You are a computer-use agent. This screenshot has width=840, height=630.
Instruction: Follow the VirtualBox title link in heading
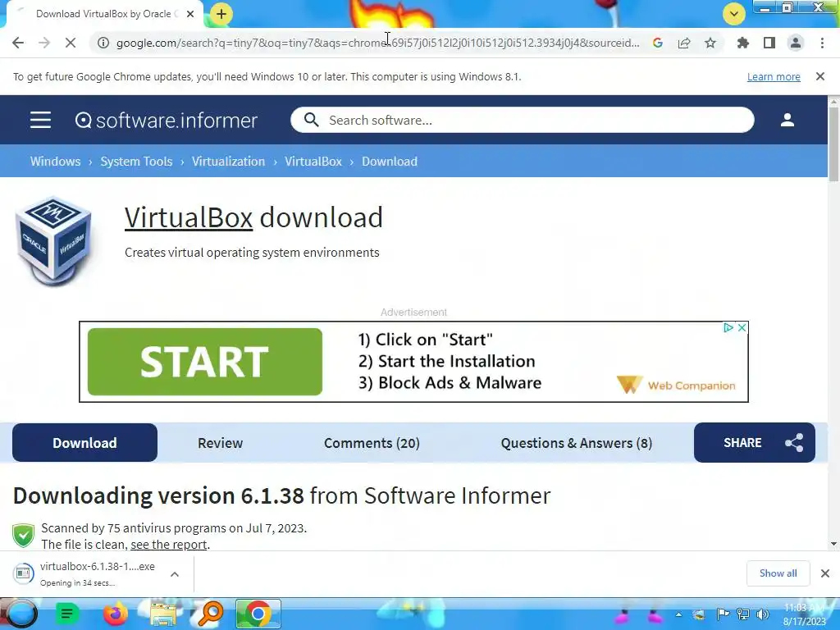189,217
